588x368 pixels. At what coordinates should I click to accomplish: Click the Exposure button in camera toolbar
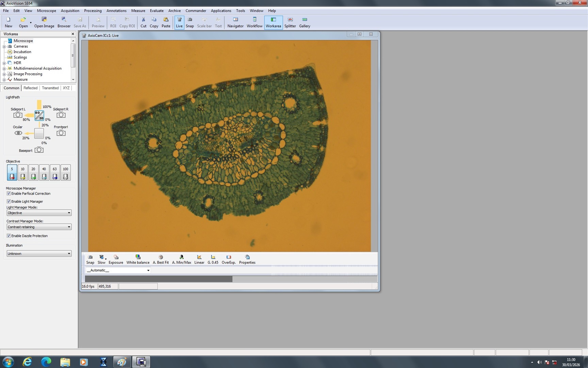(116, 259)
